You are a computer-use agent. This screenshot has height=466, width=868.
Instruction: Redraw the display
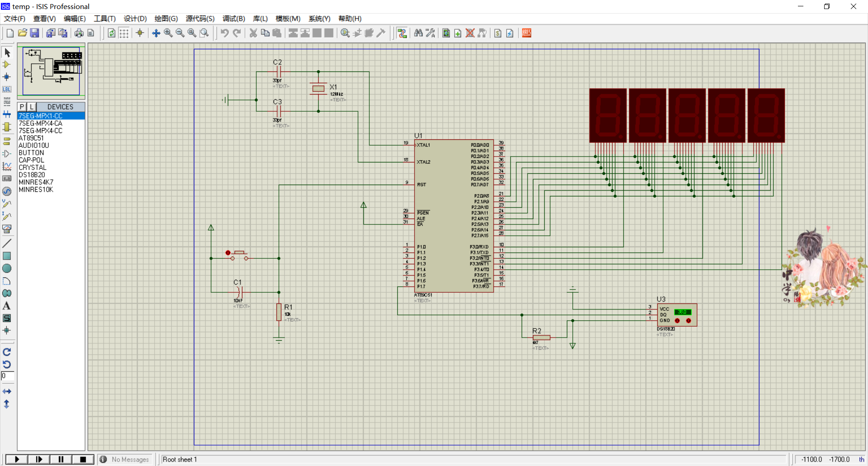pyautogui.click(x=111, y=33)
